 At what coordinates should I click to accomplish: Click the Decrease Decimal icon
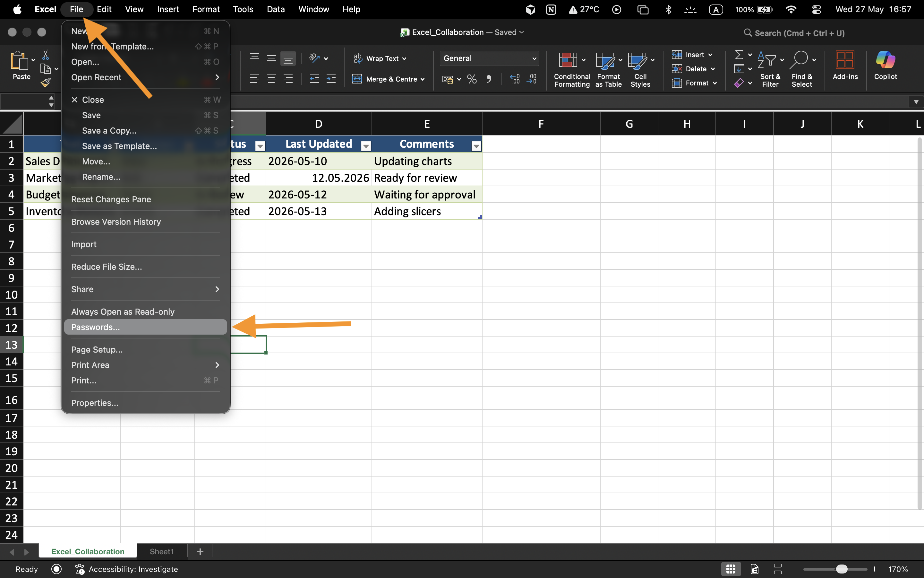click(532, 79)
